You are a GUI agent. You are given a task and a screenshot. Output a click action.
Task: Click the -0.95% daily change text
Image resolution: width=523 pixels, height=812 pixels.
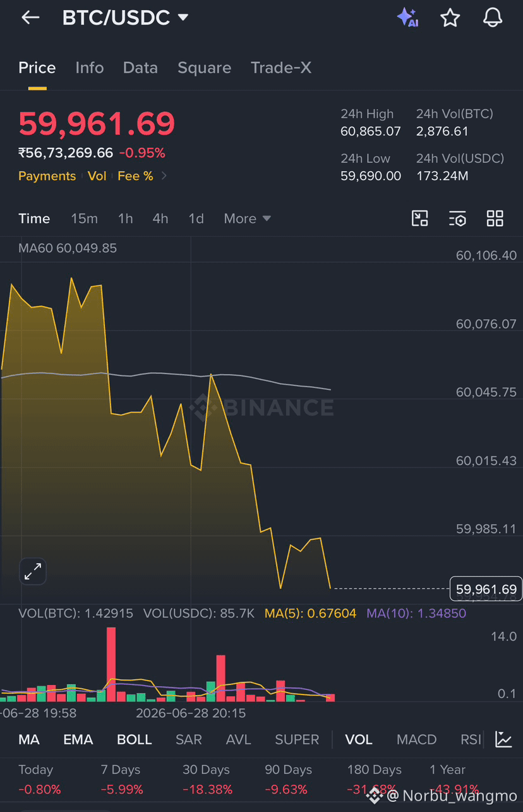coord(142,153)
